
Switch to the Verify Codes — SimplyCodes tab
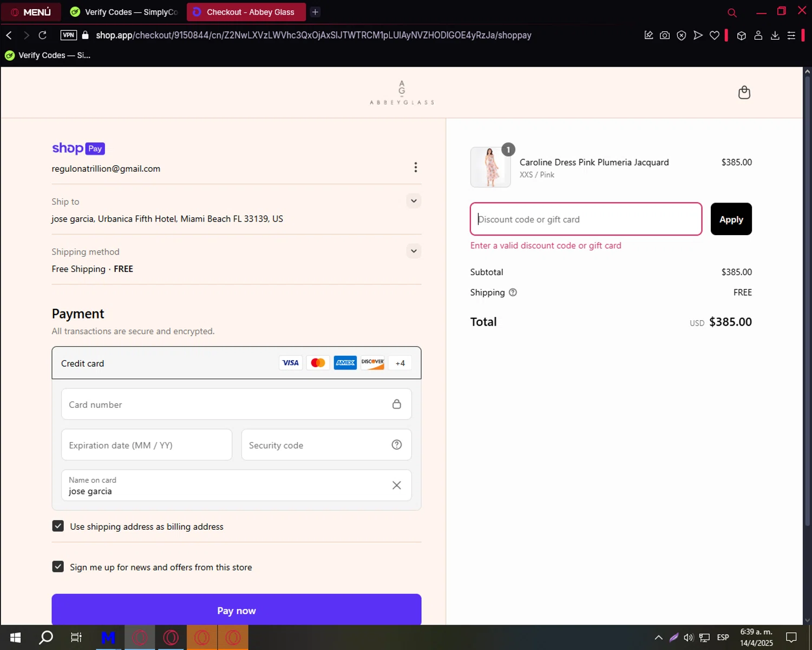124,12
